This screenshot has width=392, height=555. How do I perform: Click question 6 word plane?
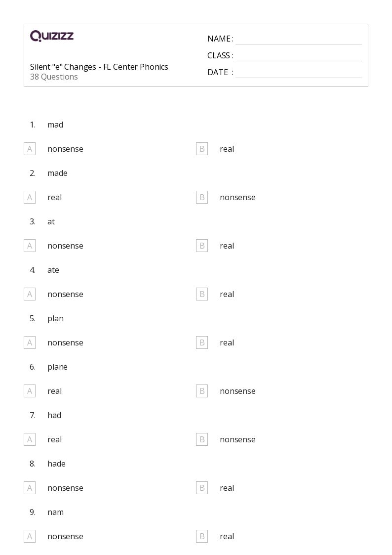click(57, 367)
